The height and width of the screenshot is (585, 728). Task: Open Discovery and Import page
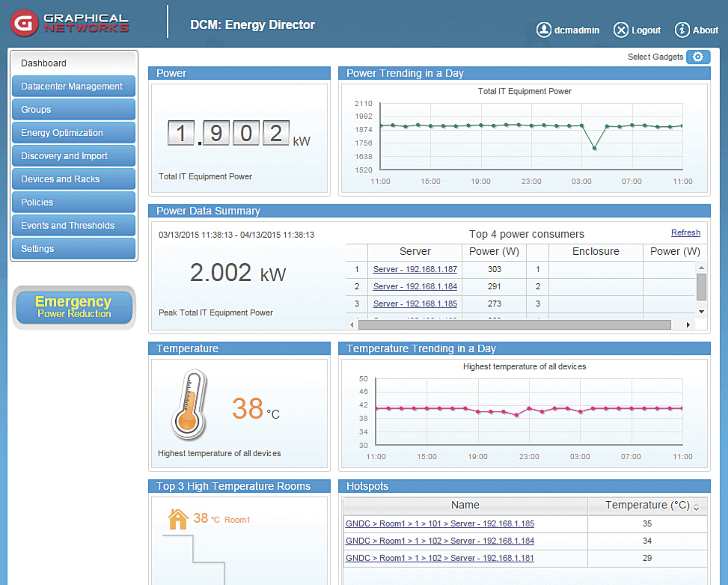[74, 156]
